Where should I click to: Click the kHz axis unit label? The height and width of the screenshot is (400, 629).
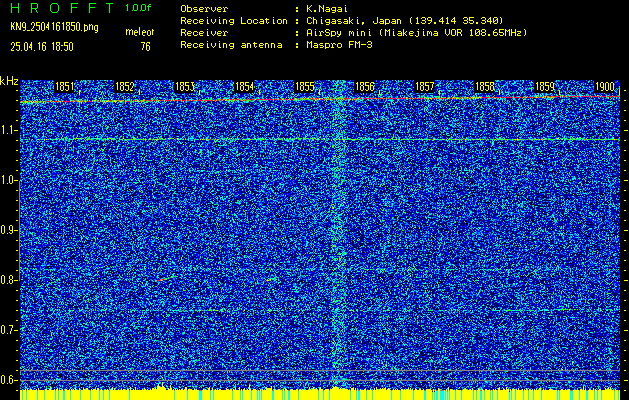pos(9,81)
